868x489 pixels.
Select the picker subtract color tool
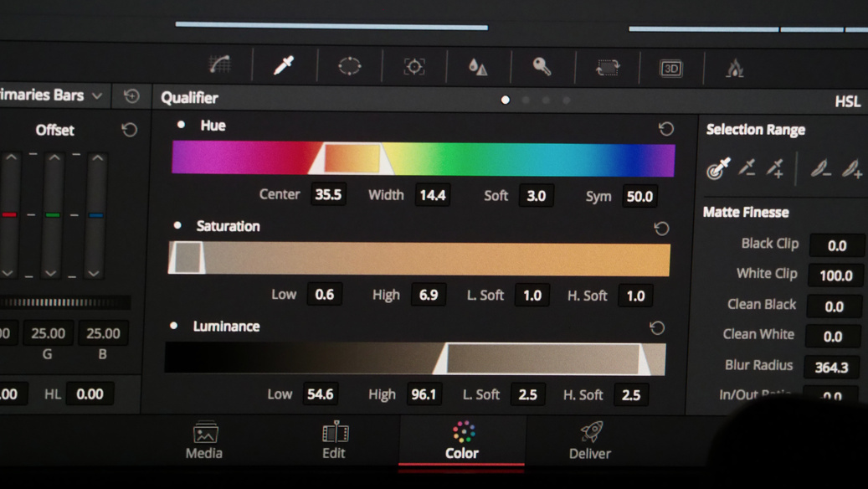pos(747,167)
